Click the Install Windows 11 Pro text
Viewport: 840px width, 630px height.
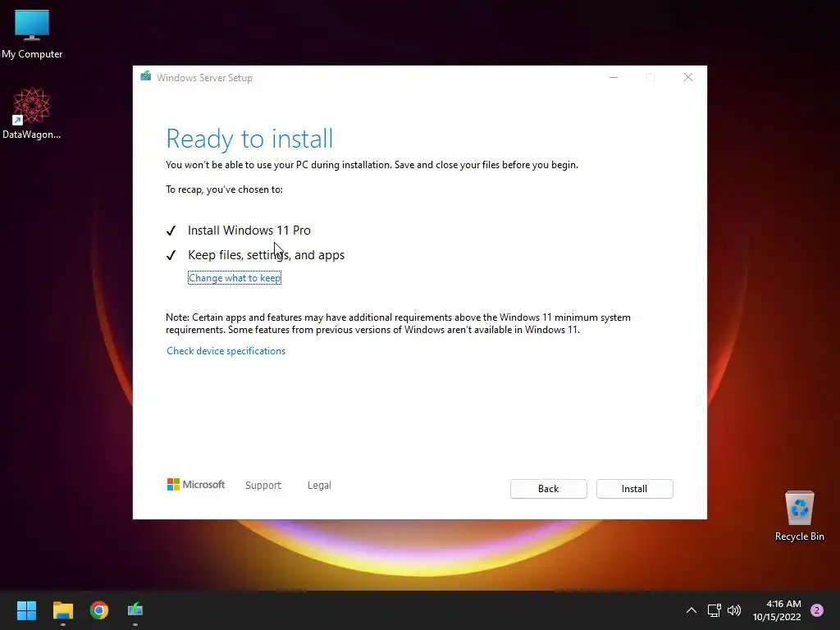tap(249, 231)
